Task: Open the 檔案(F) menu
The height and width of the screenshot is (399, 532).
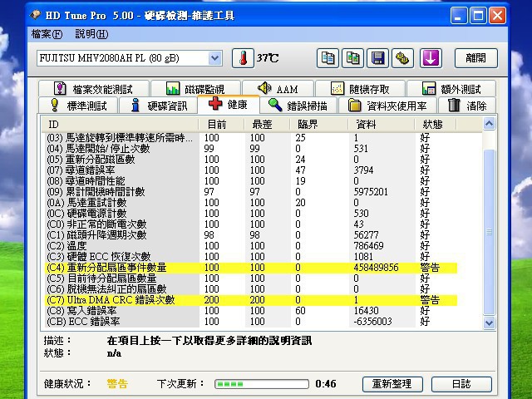Action: coord(47,34)
